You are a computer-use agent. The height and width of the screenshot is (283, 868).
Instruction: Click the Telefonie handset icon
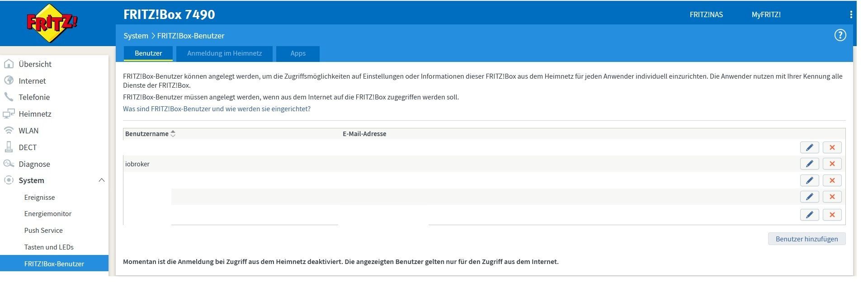coord(9,97)
